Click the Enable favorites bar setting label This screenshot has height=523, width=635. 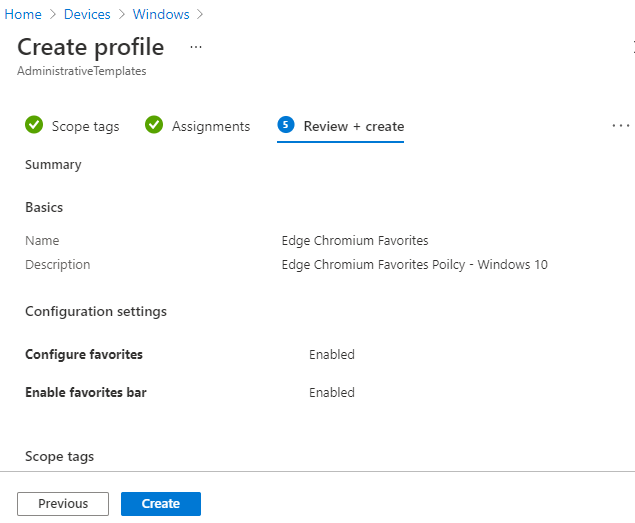(86, 393)
